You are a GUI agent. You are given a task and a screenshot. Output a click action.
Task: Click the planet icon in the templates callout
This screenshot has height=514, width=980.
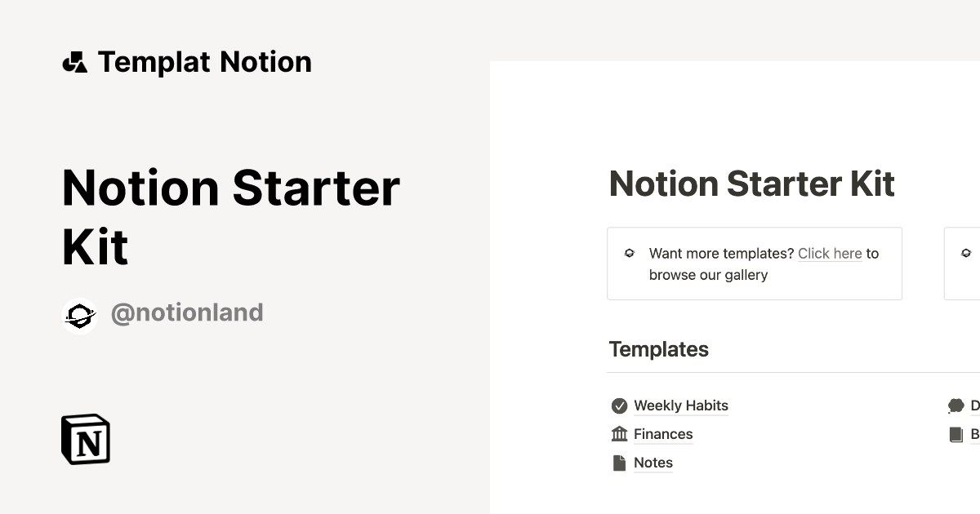tap(629, 254)
